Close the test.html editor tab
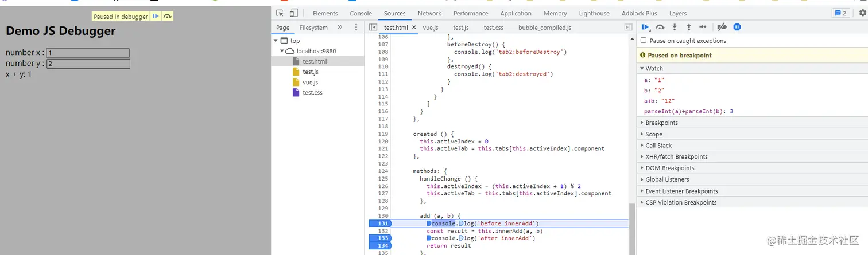 tap(414, 27)
